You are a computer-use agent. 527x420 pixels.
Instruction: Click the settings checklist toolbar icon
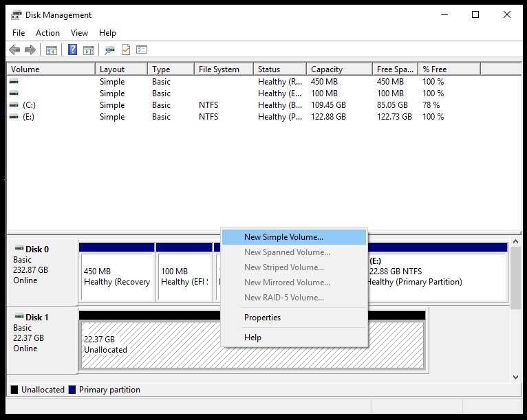[142, 49]
